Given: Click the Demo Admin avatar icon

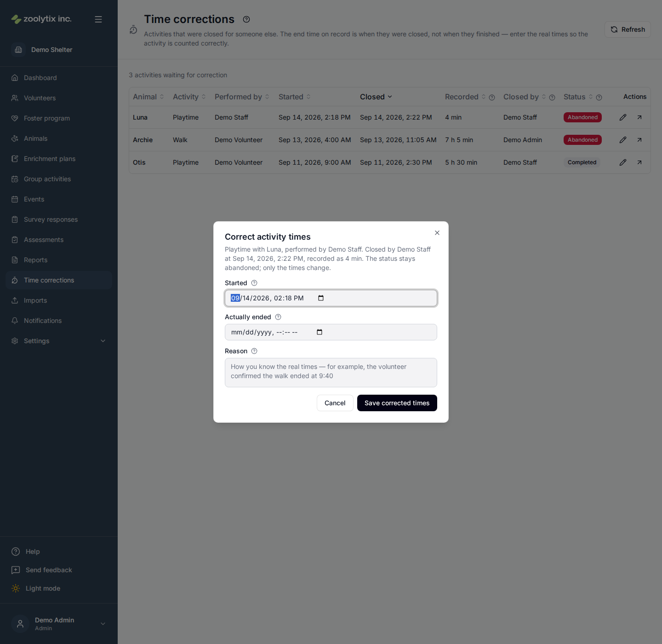Looking at the screenshot, I should click(20, 624).
